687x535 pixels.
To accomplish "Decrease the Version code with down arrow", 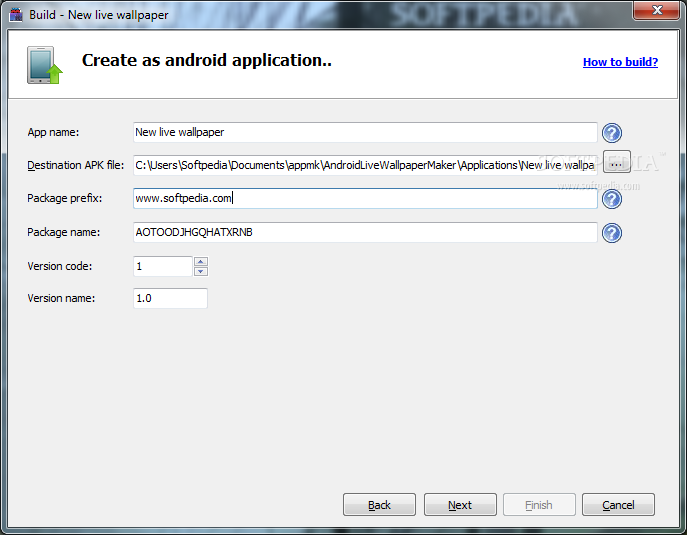I will pyautogui.click(x=201, y=271).
